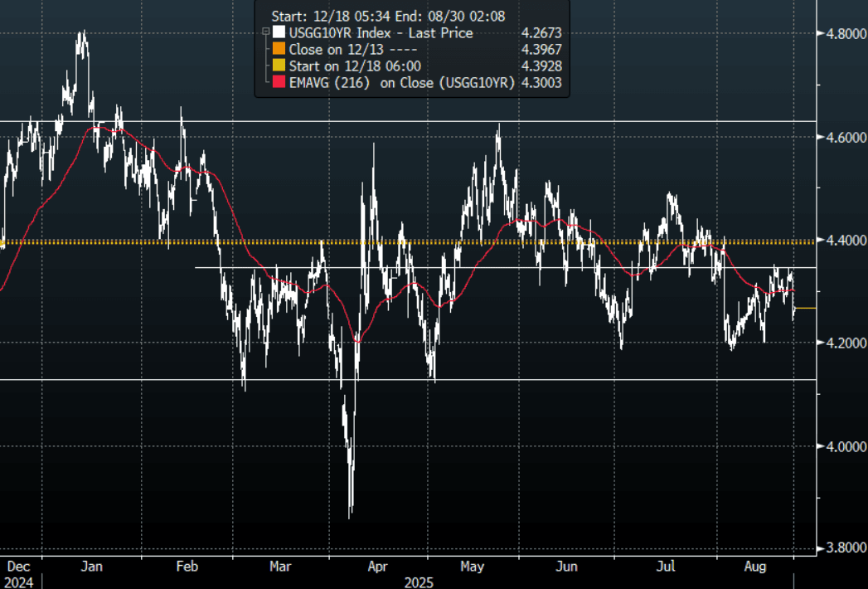
Task: Select the 'EMAVG (216) on Close (USGG10YR)' label
Action: click(x=402, y=83)
